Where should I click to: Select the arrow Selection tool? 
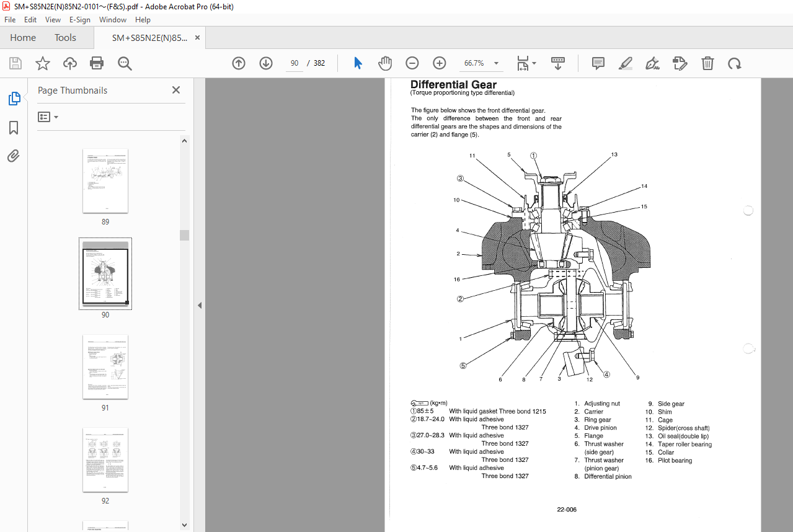[358, 63]
